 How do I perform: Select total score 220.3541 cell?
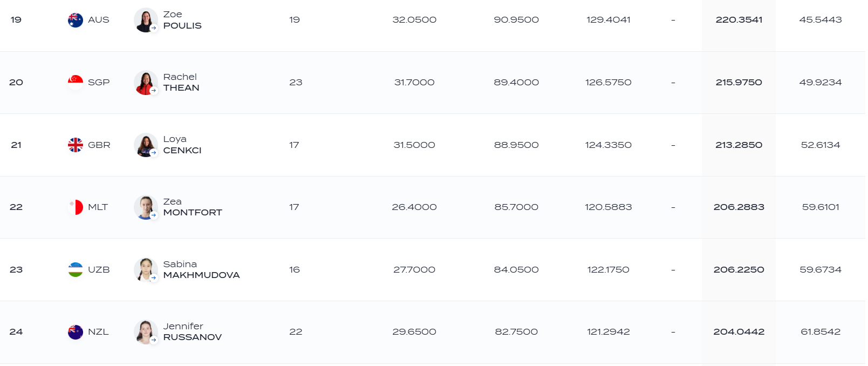pos(739,20)
